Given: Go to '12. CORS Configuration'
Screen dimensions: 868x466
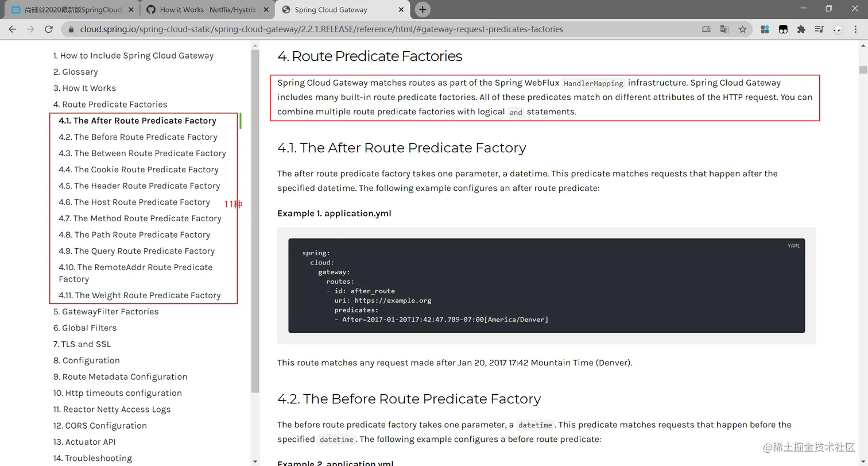Looking at the screenshot, I should point(100,426).
